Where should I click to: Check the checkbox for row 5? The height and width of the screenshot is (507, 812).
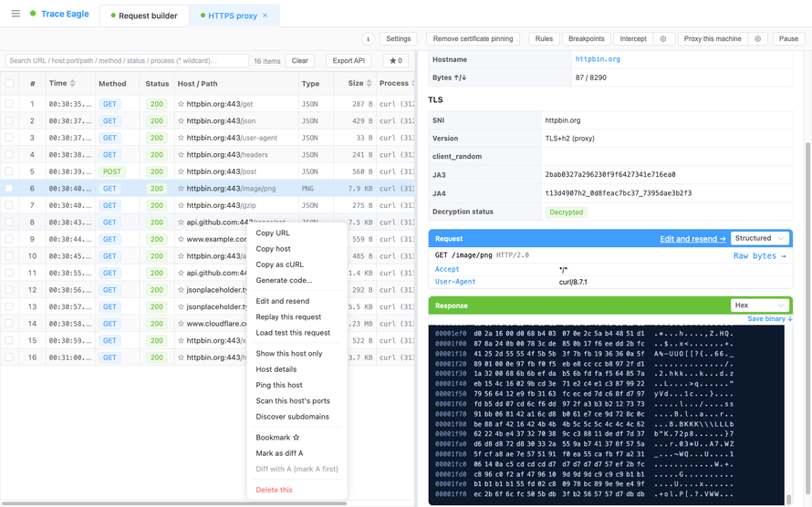tap(9, 171)
